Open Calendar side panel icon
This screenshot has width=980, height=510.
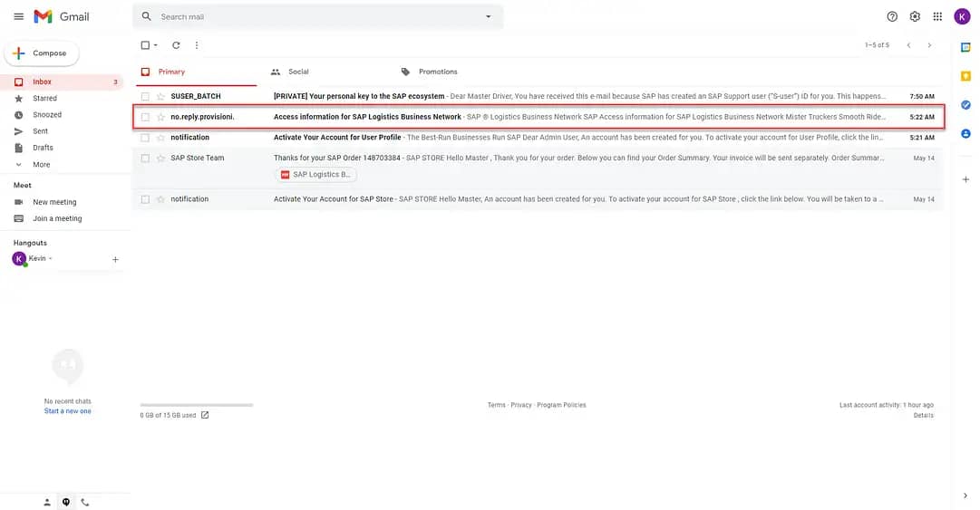965,47
